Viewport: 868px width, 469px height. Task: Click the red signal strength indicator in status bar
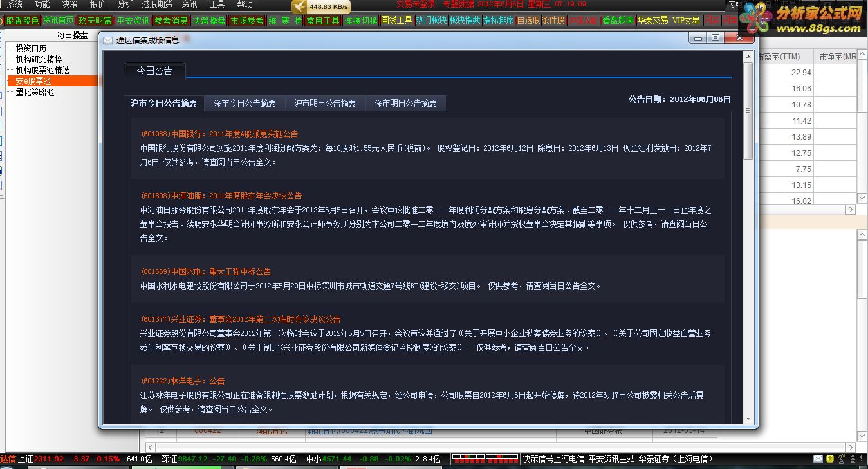coord(485,459)
